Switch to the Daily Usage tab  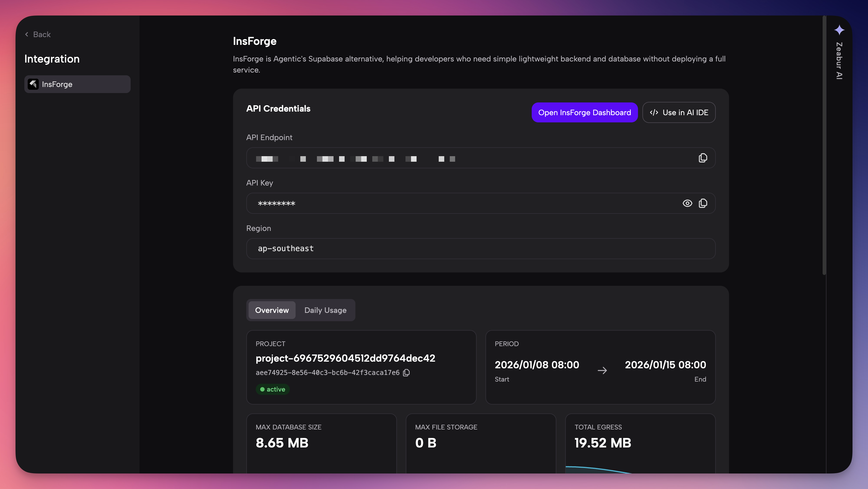pos(325,310)
